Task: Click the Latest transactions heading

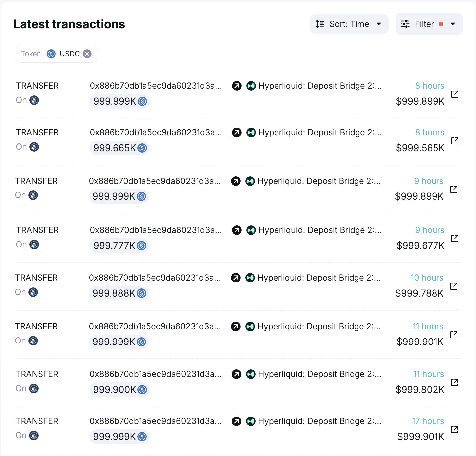Action: [69, 24]
